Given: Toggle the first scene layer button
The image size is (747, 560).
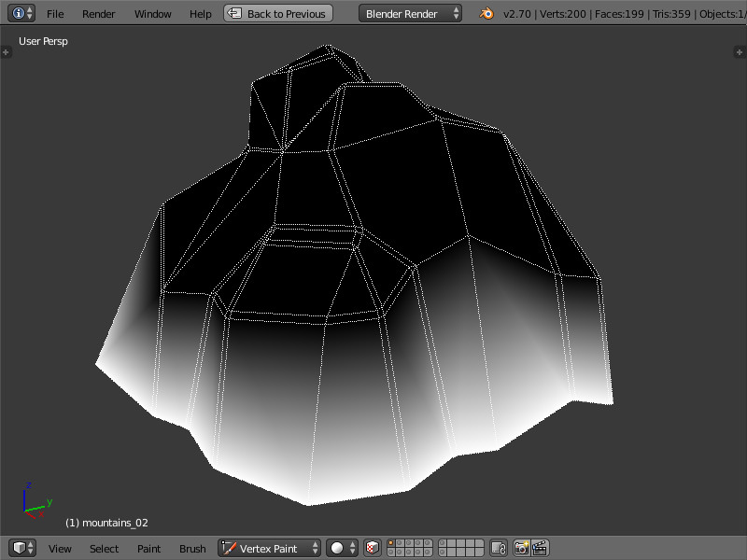Looking at the screenshot, I should 391,544.
